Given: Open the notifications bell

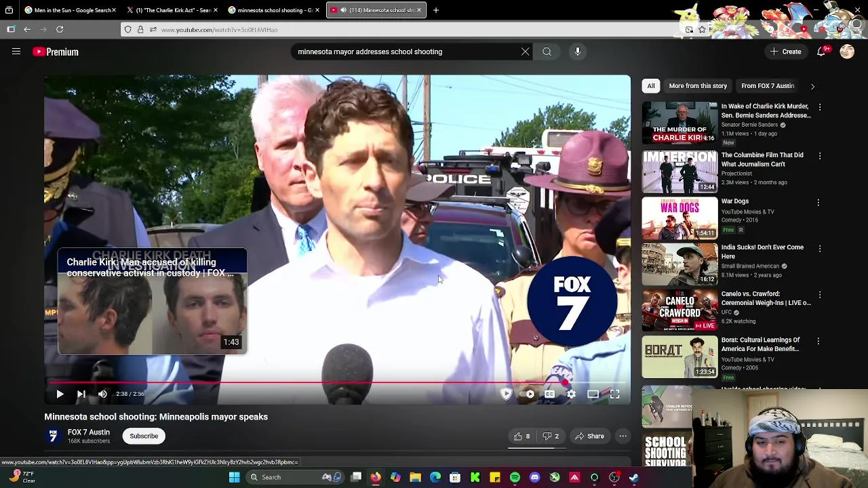Looking at the screenshot, I should [822, 52].
